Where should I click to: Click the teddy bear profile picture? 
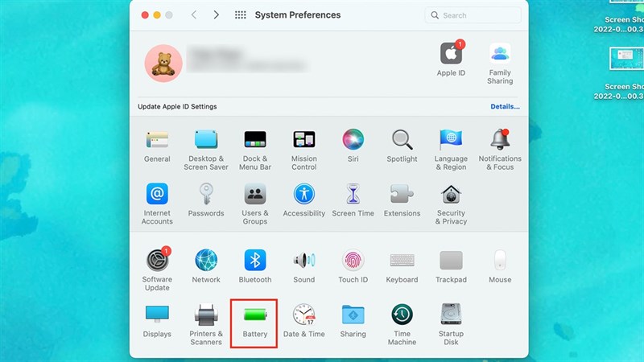[163, 64]
